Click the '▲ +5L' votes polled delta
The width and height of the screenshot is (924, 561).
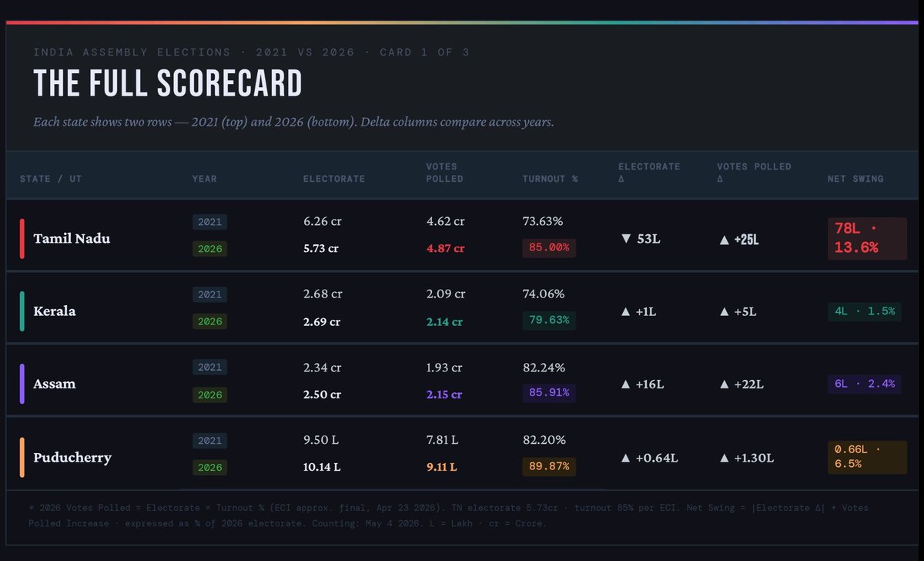coord(738,311)
